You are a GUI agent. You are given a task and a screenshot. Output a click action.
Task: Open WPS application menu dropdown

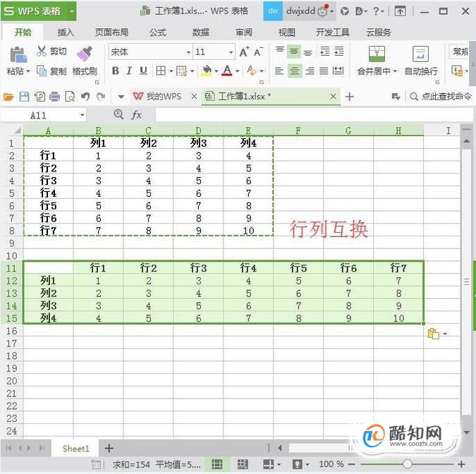pos(72,11)
